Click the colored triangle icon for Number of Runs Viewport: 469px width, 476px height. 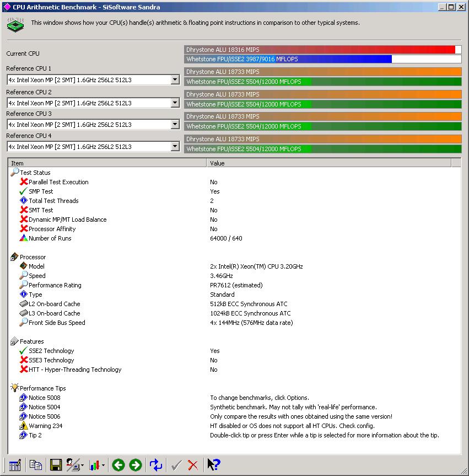[23, 238]
